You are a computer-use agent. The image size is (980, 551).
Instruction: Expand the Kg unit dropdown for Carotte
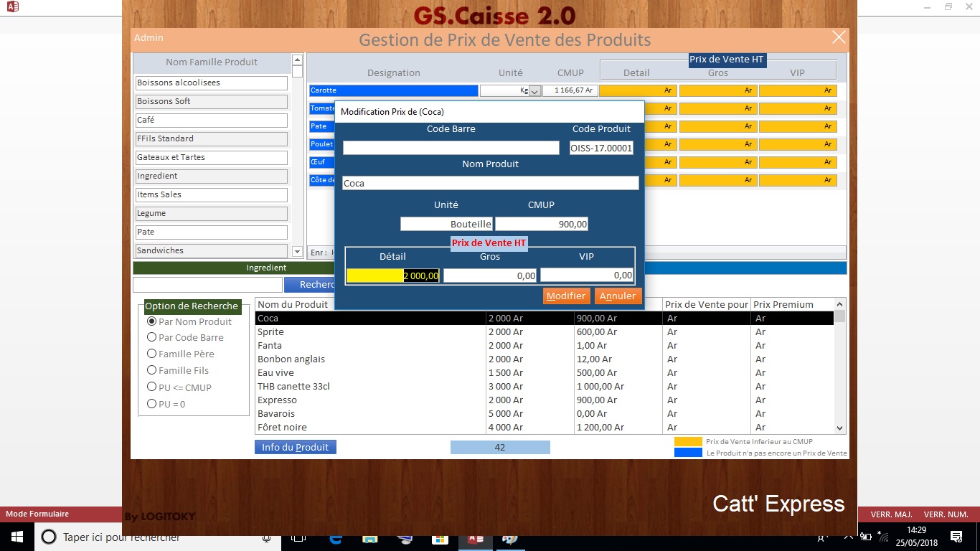534,91
